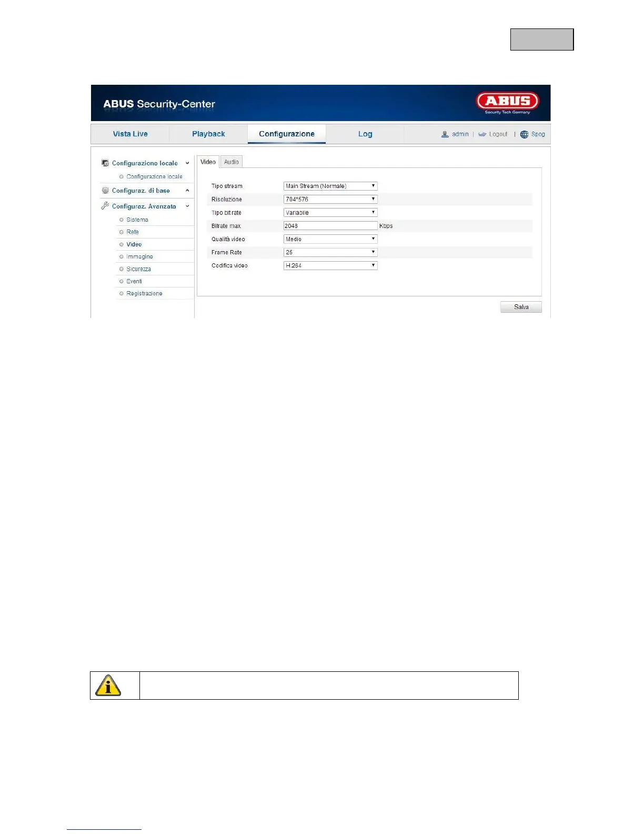Screen dimensions: 644x834
Task: Open the language globe icon
Action: [524, 134]
